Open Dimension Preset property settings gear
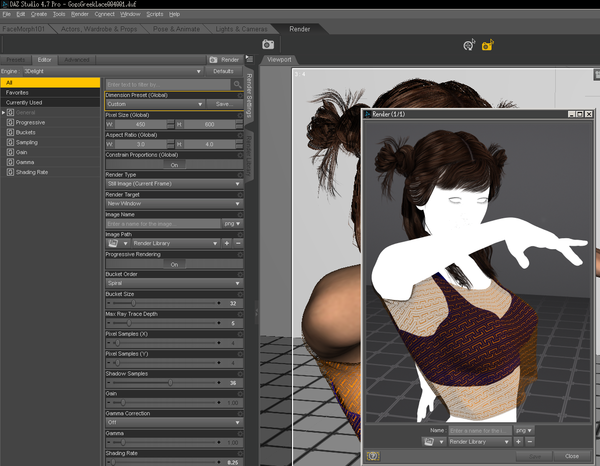600x466 pixels. pyautogui.click(x=240, y=95)
